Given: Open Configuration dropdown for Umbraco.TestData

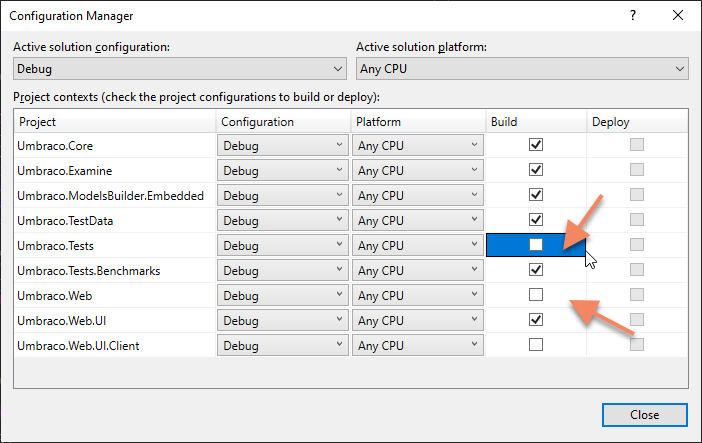Looking at the screenshot, I should (x=283, y=220).
